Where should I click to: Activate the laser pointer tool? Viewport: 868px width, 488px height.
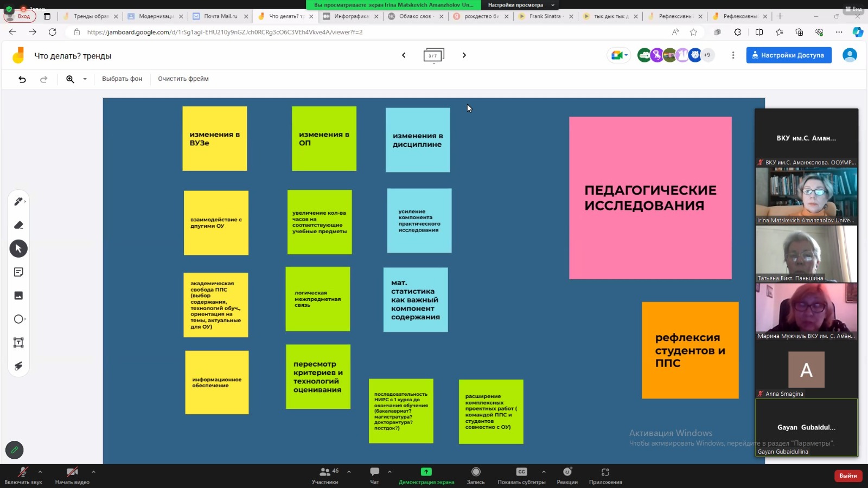18,366
